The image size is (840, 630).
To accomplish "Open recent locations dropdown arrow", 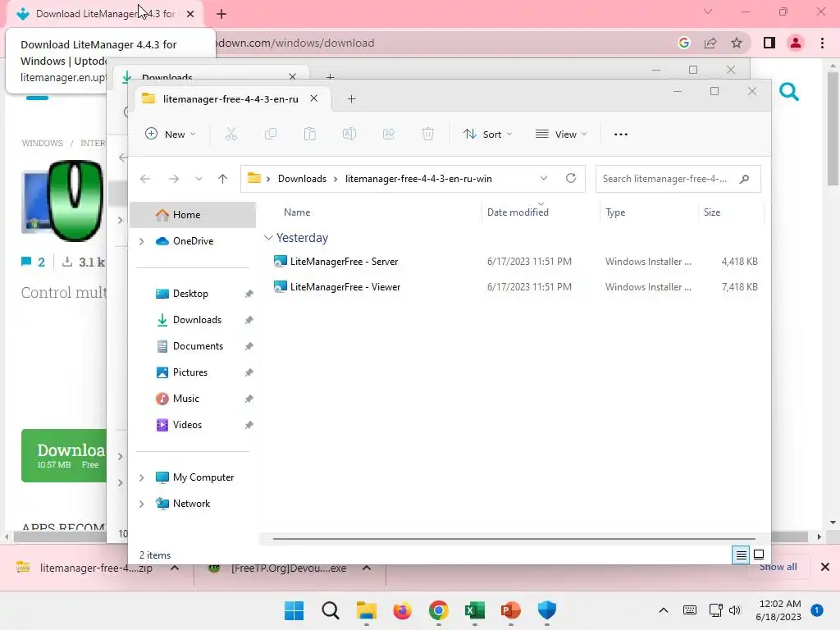I will pos(199,179).
